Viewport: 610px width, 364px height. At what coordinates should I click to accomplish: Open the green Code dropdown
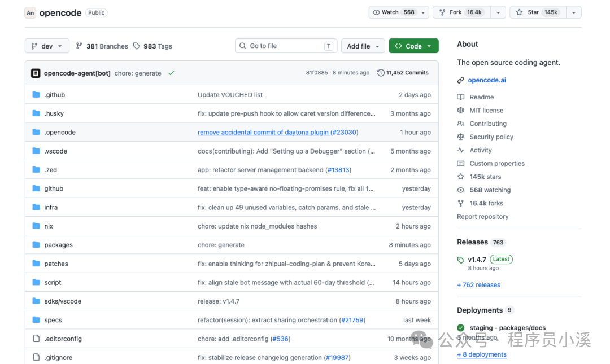[x=413, y=46]
